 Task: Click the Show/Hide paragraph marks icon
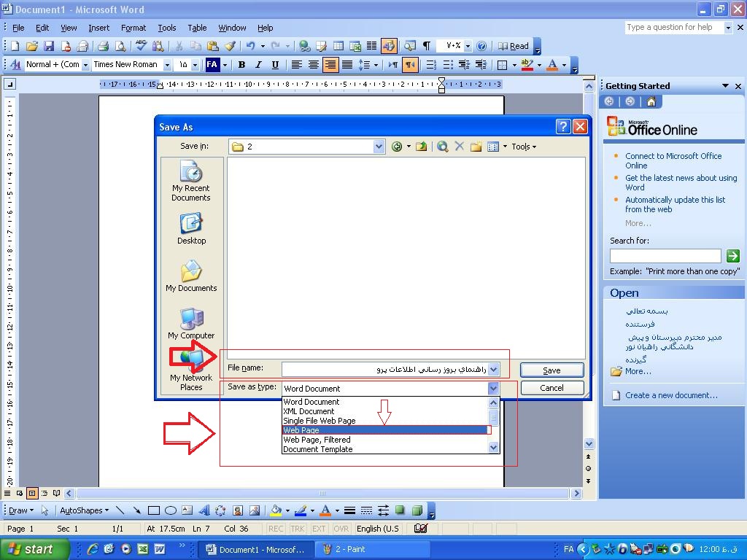pos(427,46)
